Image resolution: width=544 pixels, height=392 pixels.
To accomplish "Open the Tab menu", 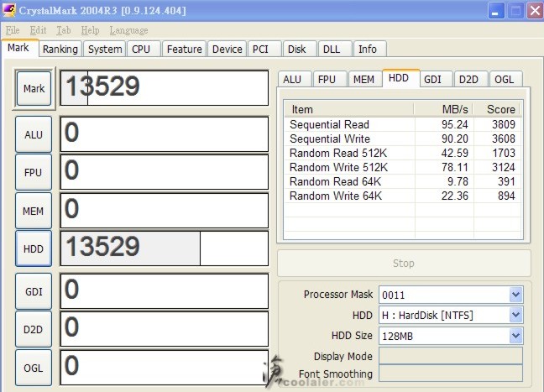I will click(x=64, y=30).
